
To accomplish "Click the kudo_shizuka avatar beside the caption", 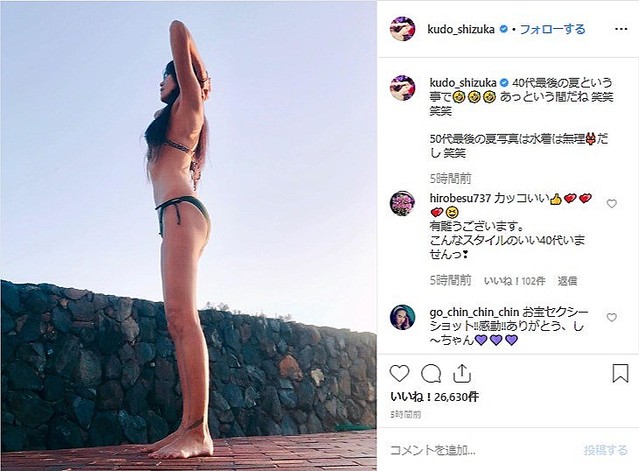I will (403, 88).
